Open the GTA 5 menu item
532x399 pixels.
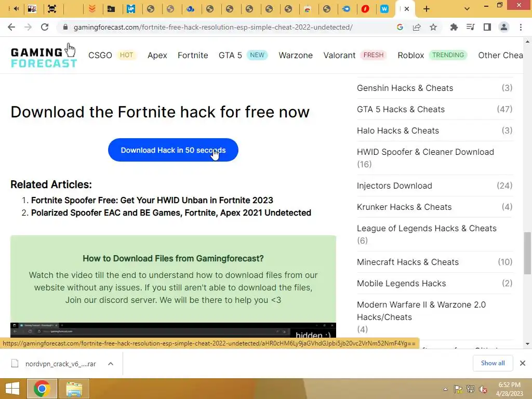[230, 55]
